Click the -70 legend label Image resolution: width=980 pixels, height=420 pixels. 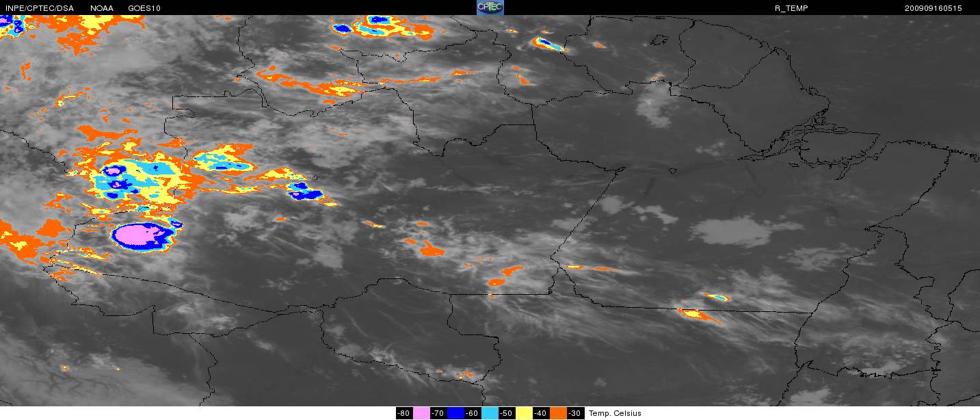438,413
